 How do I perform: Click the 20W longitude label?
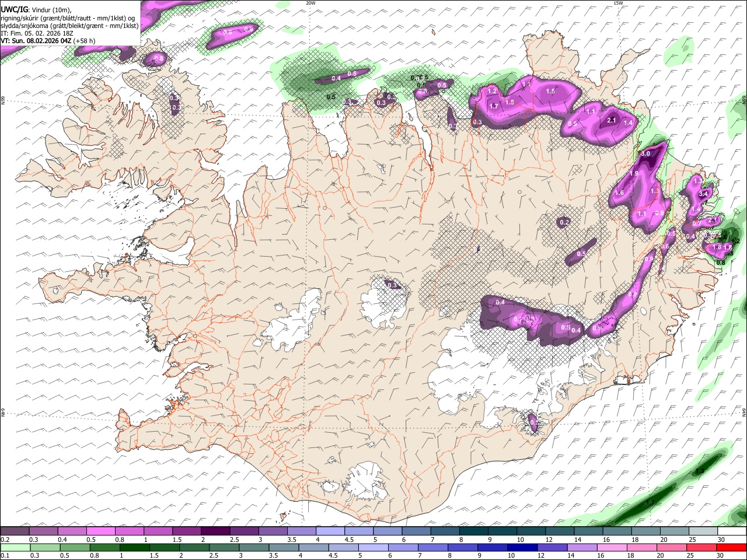(x=310, y=3)
